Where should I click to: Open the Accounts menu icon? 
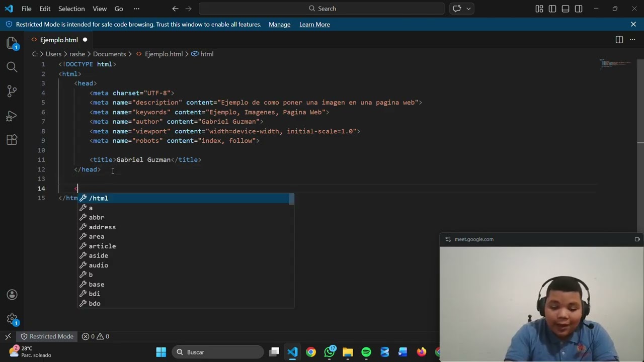[12, 295]
